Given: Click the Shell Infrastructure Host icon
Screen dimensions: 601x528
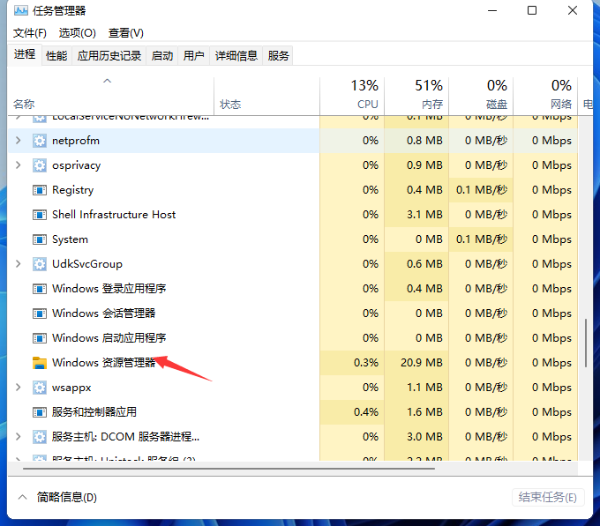Looking at the screenshot, I should pos(40,214).
